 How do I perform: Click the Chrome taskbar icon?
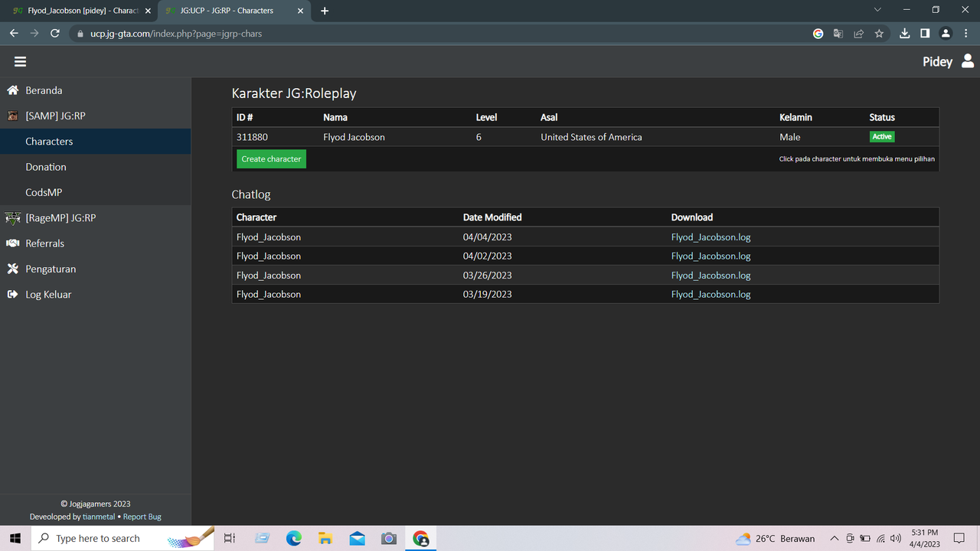(421, 539)
